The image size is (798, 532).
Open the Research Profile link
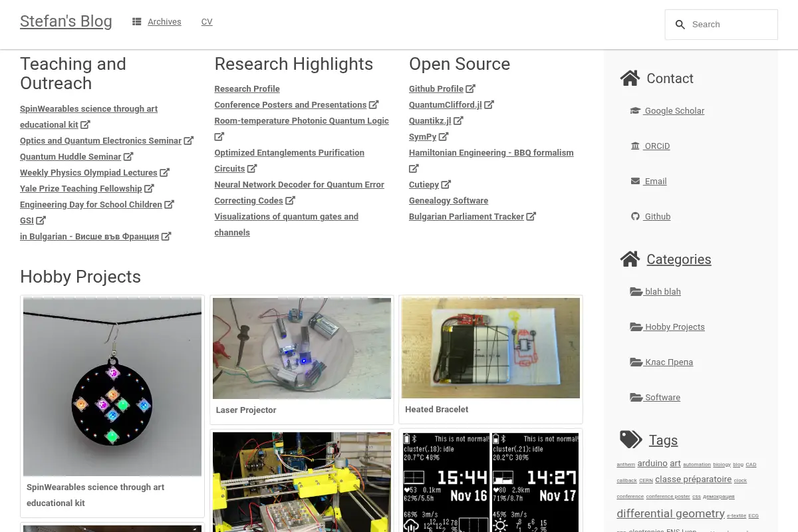(247, 88)
